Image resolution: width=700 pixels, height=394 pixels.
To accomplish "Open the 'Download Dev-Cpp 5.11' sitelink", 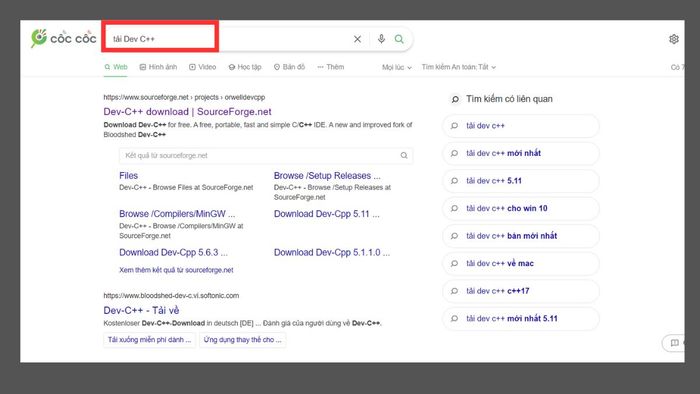I will pos(327,214).
